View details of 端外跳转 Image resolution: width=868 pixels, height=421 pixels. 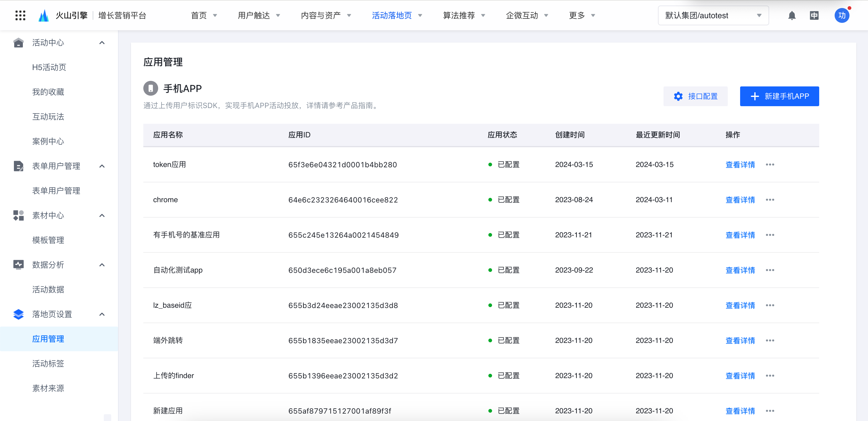[740, 340]
